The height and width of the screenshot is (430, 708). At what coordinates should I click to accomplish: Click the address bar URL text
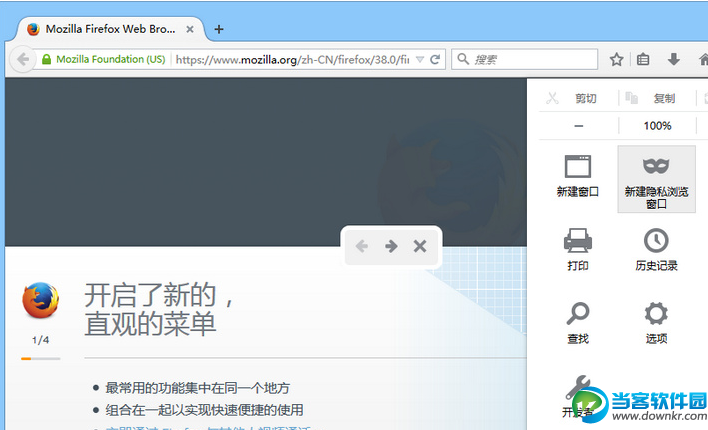point(292,59)
